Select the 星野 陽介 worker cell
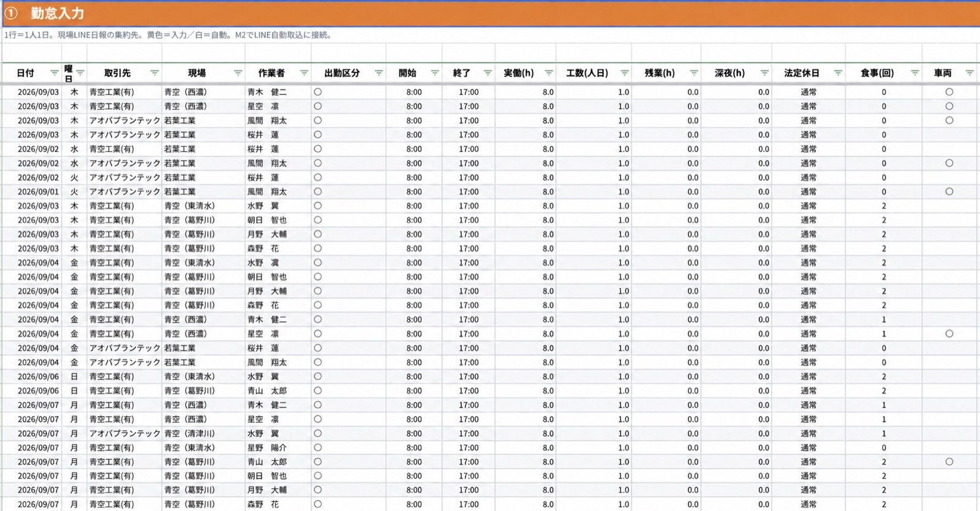980x511 pixels. (x=267, y=448)
